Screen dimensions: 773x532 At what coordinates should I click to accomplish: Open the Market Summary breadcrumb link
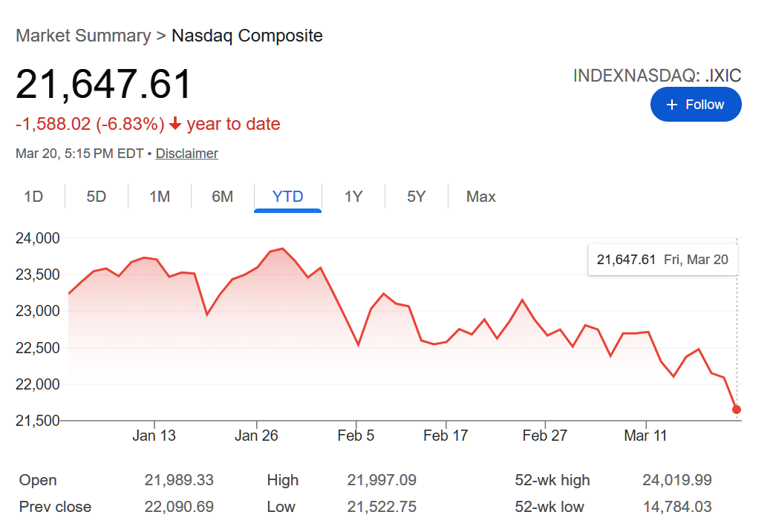82,36
